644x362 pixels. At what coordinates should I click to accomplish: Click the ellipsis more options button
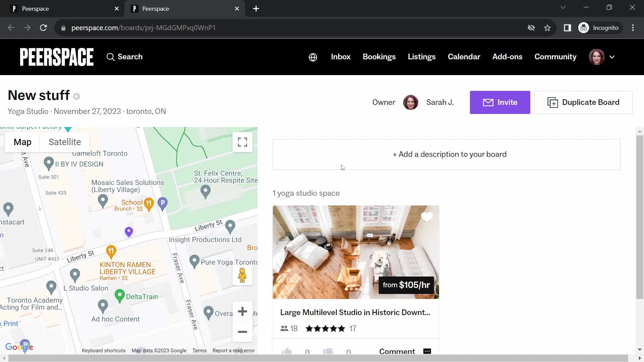(x=427, y=351)
